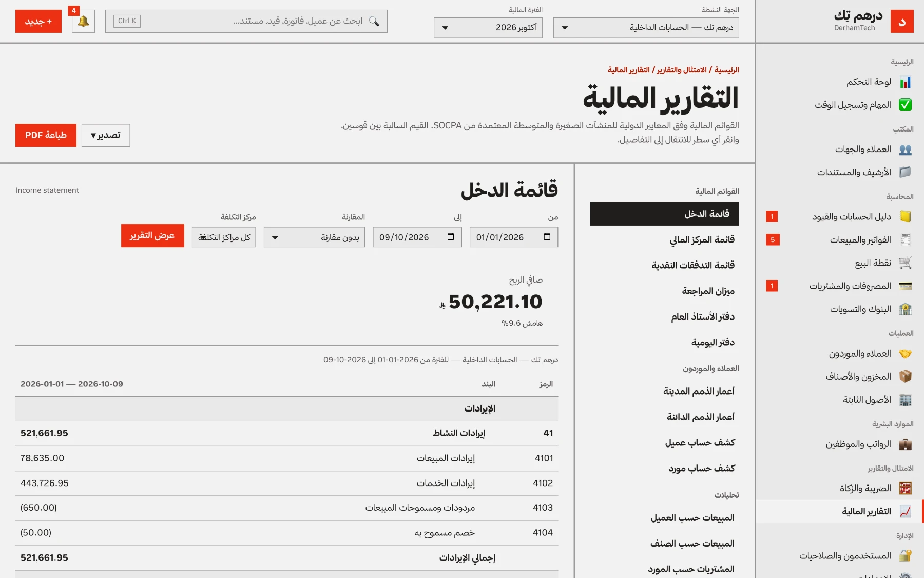Open المشتريات حسب المورد analysis

click(x=665, y=569)
